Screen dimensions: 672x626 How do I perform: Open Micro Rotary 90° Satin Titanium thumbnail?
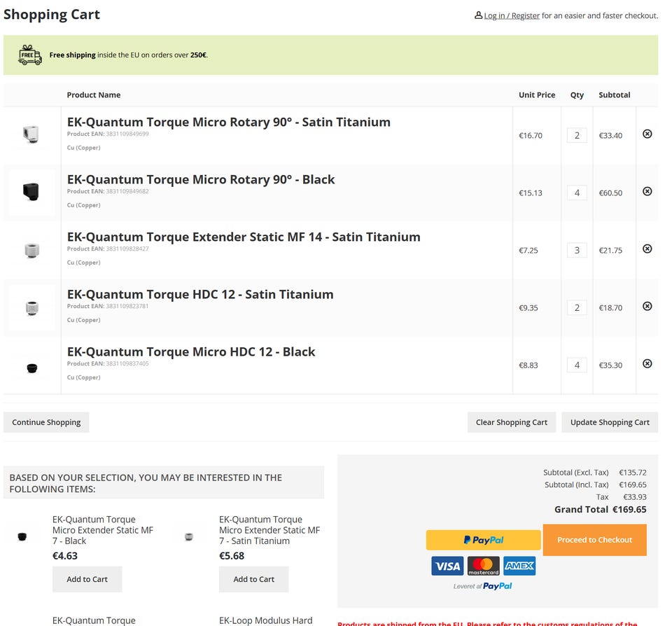pos(31,134)
